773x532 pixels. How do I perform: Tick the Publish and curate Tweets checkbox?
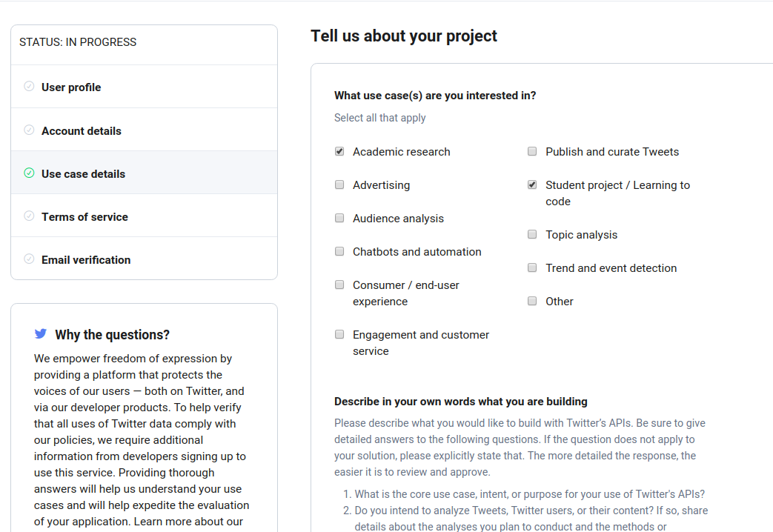(532, 151)
